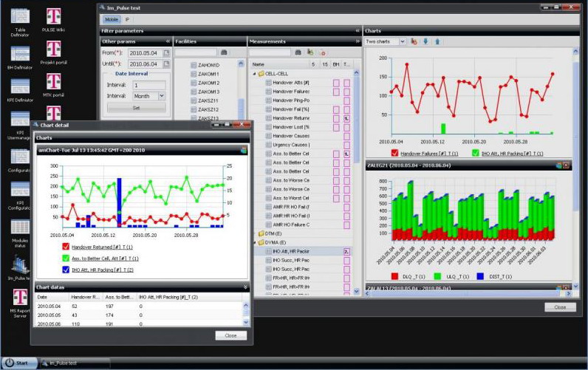This screenshot has width=588, height=370.
Task: Open the Table Definiator desktop icon
Action: 20,17
